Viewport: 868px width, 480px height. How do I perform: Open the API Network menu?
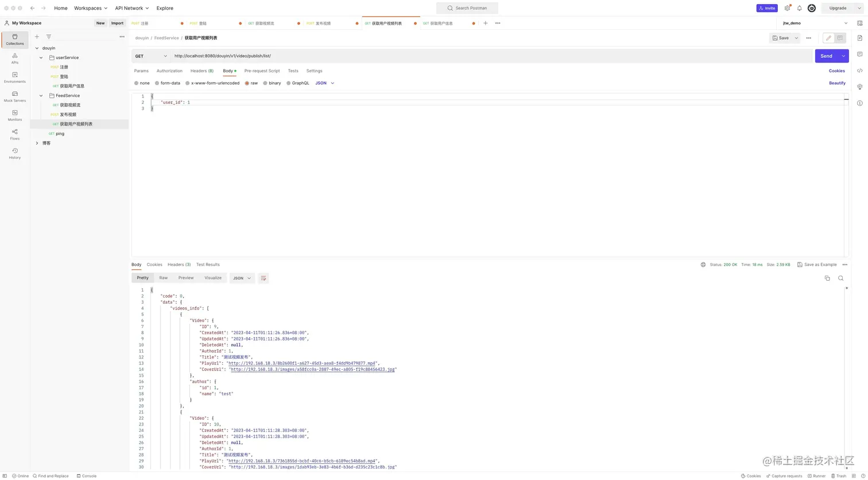tap(132, 8)
